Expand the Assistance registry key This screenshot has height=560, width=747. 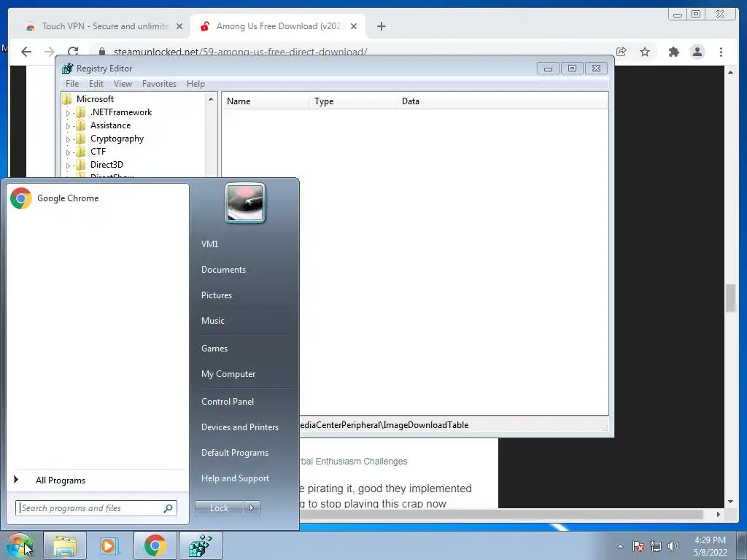(68, 126)
